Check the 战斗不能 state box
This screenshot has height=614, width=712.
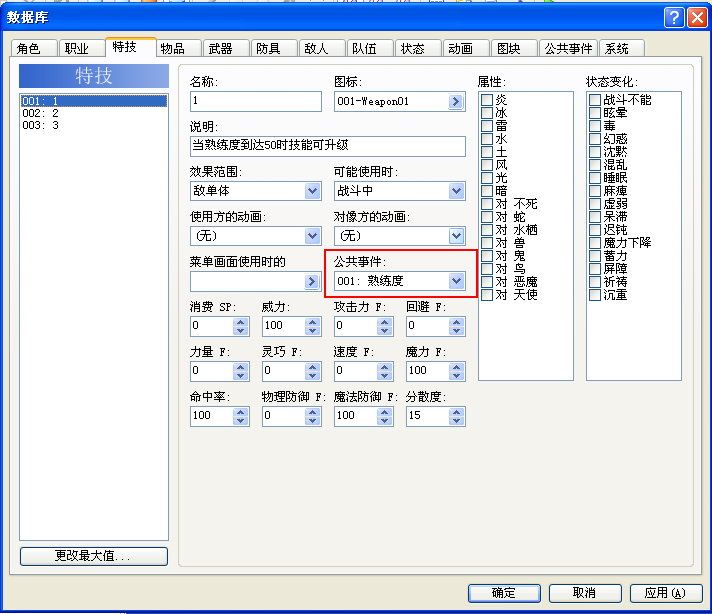(595, 100)
